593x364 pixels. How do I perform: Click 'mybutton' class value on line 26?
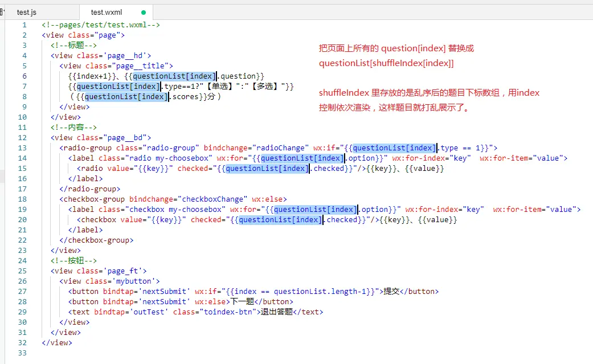tap(133, 281)
